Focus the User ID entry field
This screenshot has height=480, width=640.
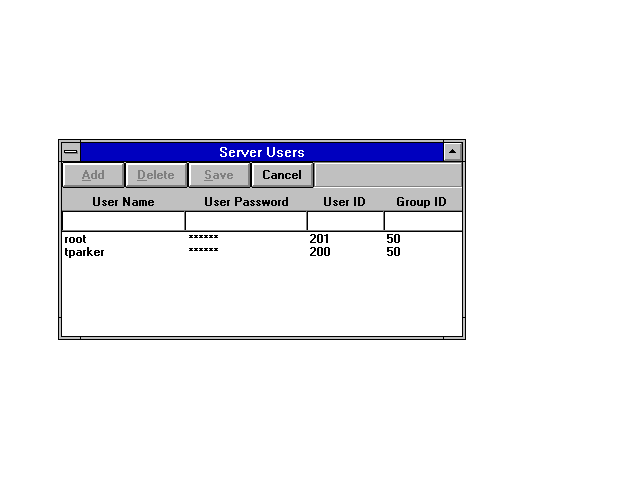345,221
